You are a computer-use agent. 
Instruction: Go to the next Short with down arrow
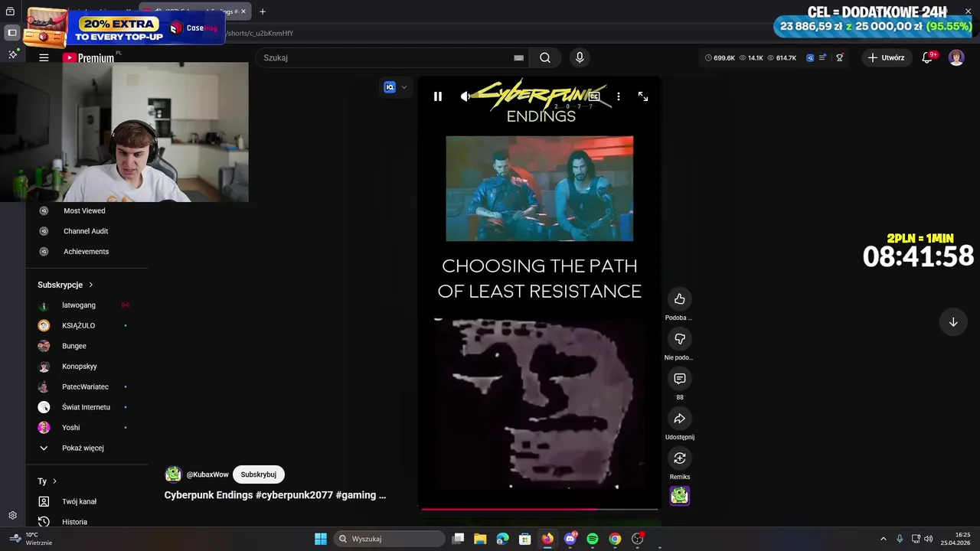point(953,322)
